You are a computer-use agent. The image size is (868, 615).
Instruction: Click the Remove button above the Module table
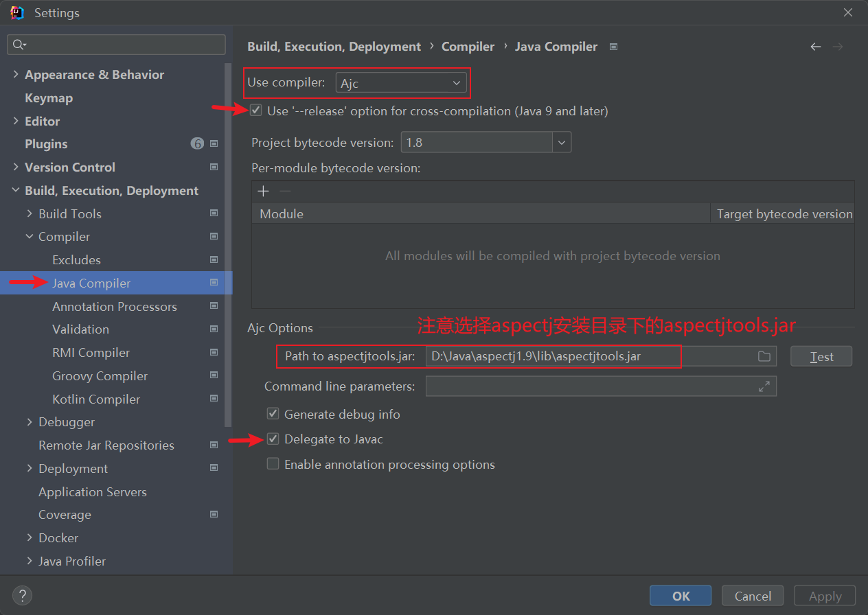pos(284,191)
